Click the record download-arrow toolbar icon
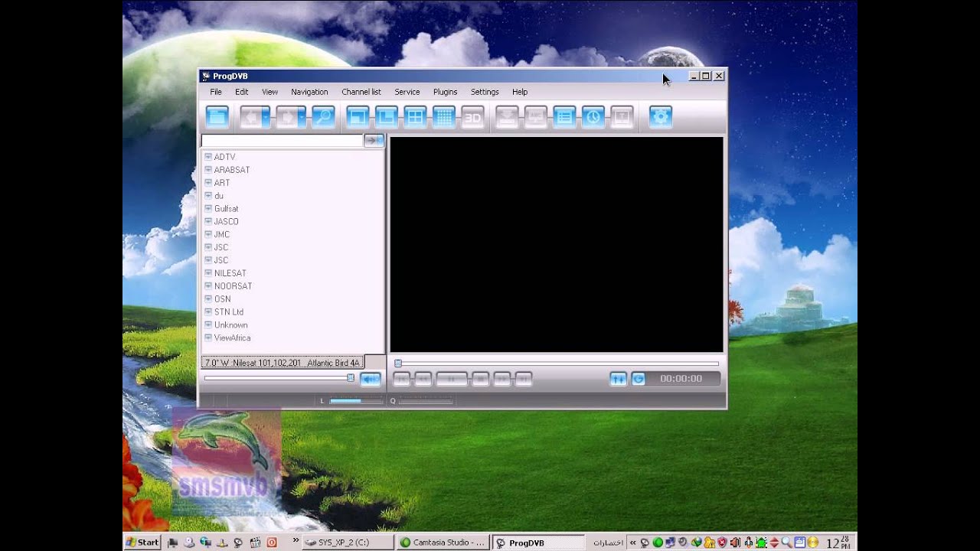 [x=507, y=116]
